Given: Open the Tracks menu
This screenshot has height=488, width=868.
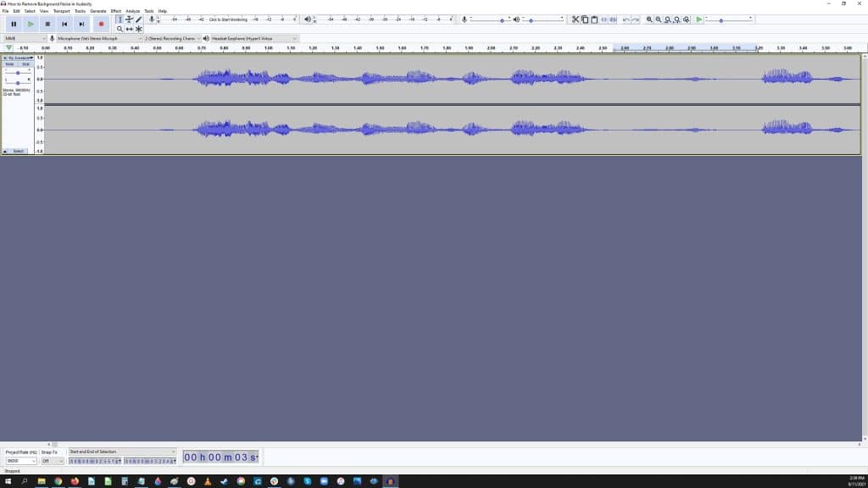Looking at the screenshot, I should (x=80, y=11).
